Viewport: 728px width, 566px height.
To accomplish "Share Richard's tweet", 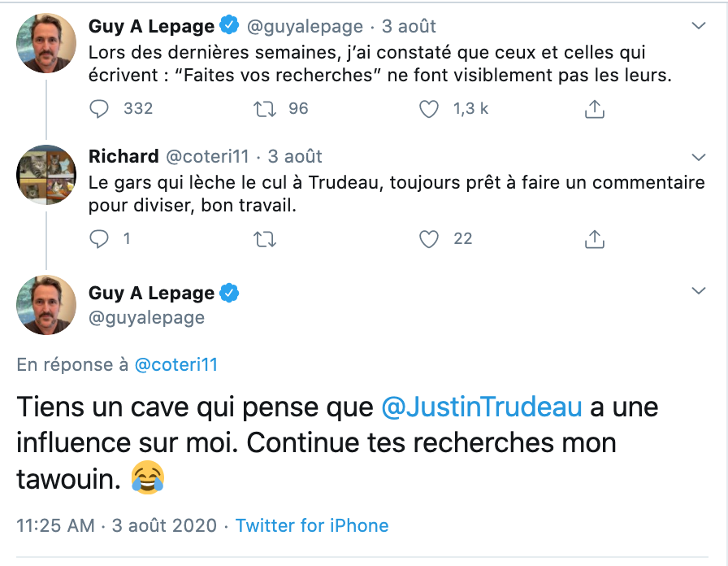I will pos(594,239).
